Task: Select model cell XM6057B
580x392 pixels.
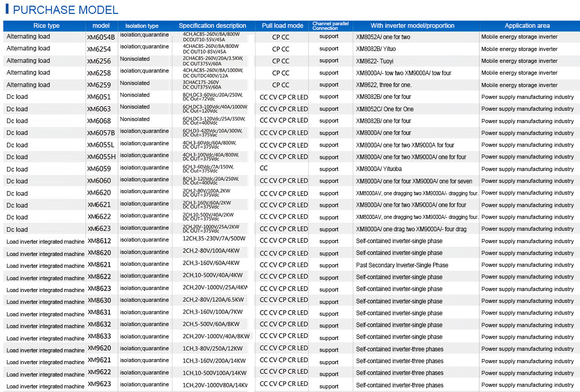Action: pos(101,133)
